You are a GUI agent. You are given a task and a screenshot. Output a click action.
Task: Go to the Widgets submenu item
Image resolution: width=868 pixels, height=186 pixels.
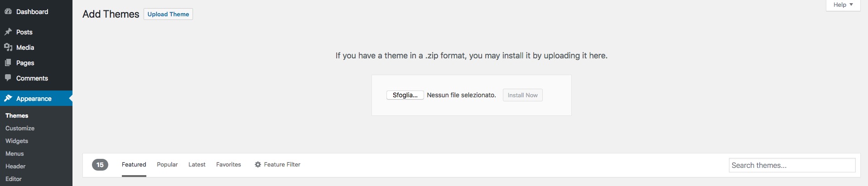17,141
